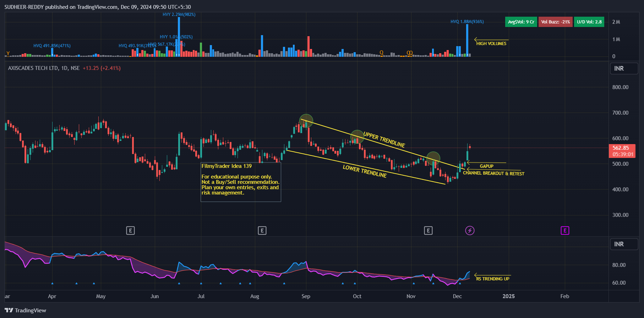644x318 pixels.
Task: Click the UPPER TRENDLINE label
Action: click(384, 140)
